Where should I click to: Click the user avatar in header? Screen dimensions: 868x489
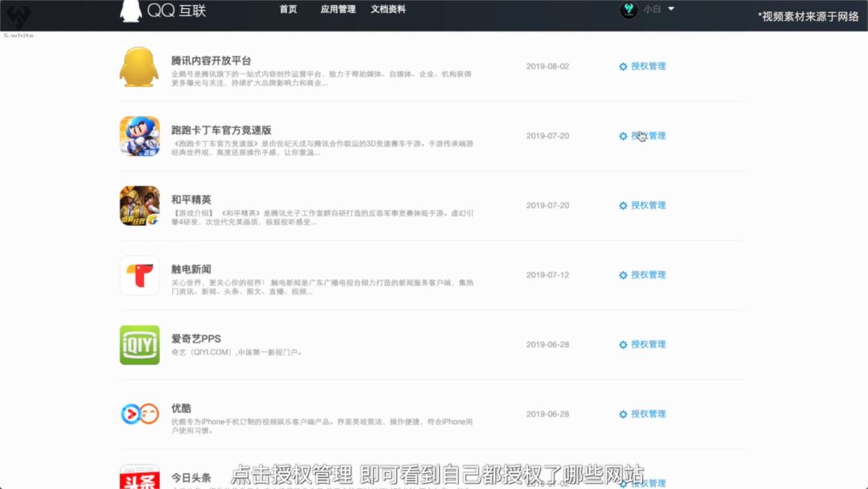click(x=628, y=10)
